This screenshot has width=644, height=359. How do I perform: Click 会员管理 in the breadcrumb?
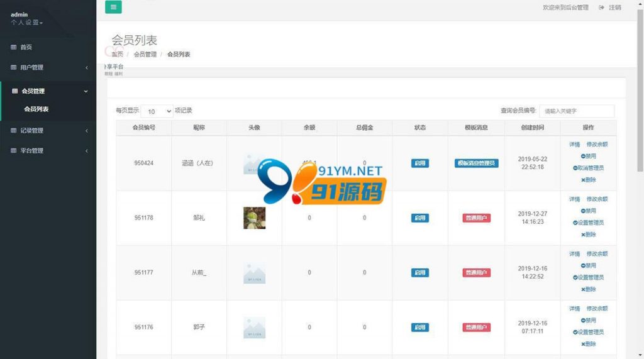tap(145, 54)
